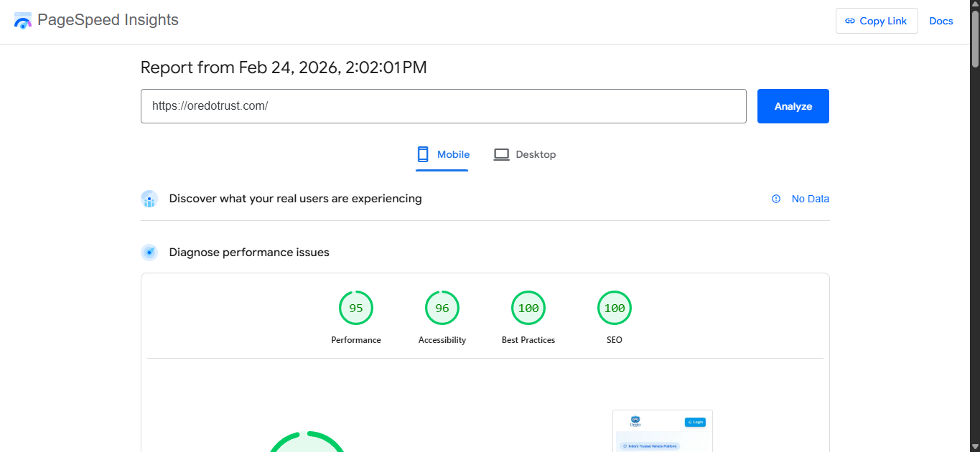Click the real users experience icon
Viewport: 980px width, 452px height.
149,199
